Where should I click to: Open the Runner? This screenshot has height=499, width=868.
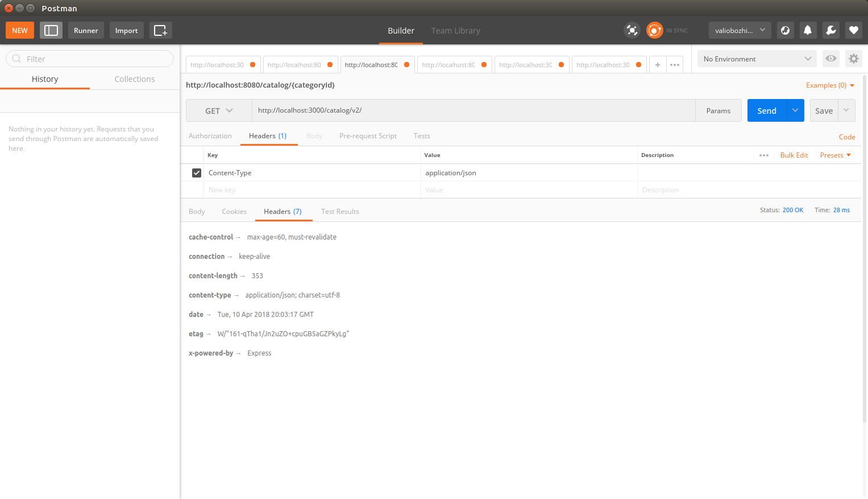click(86, 30)
